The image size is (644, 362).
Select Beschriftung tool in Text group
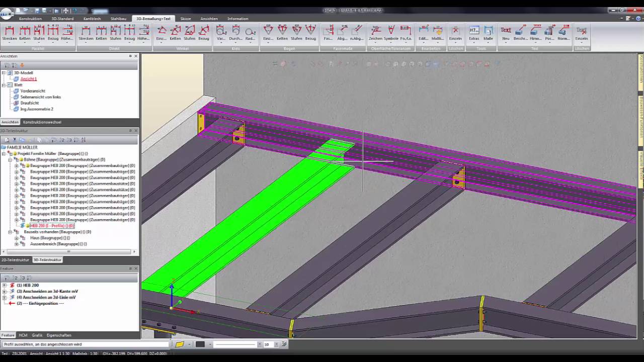[x=521, y=33]
